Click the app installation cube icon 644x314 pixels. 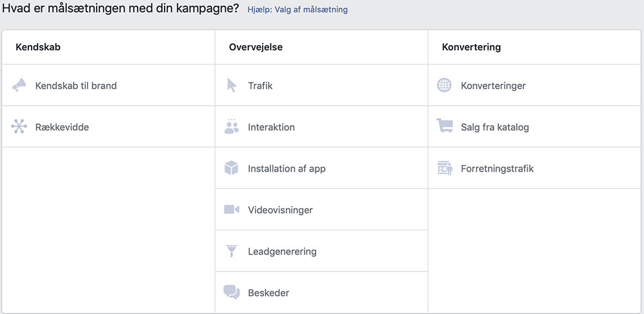[231, 168]
